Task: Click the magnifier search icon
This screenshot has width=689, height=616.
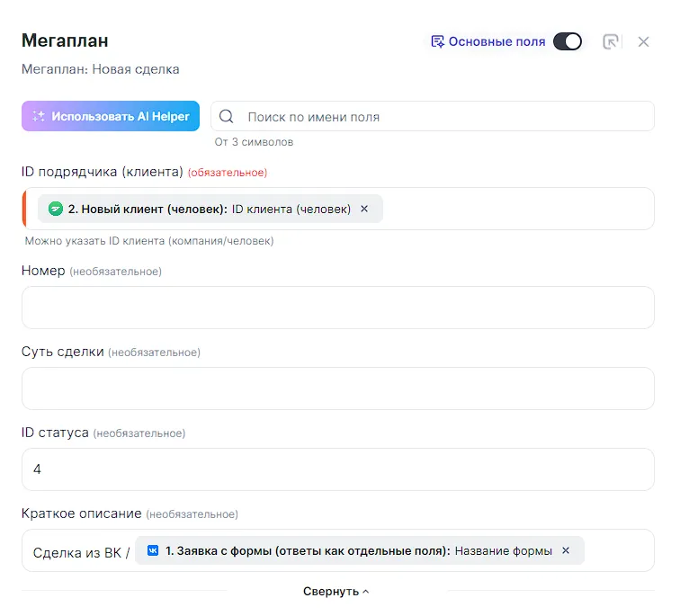Action: coord(227,116)
